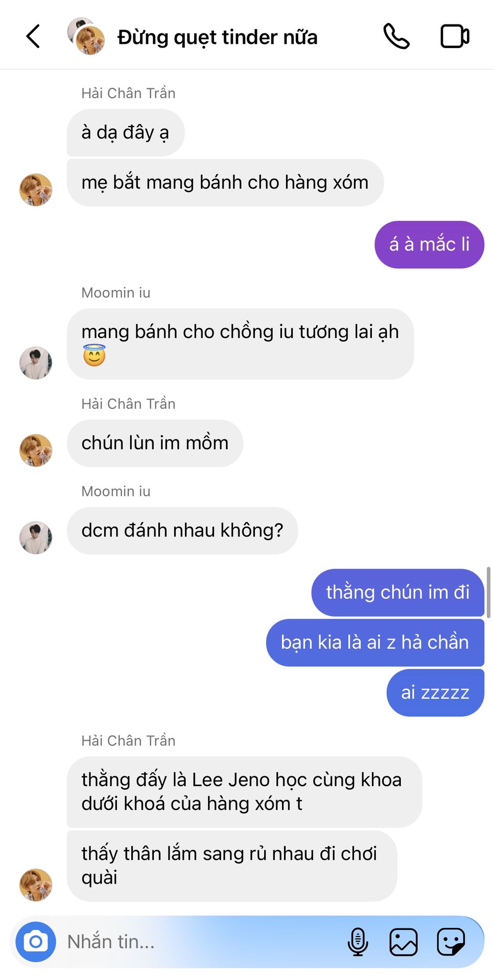Open the photo gallery icon

point(404,942)
